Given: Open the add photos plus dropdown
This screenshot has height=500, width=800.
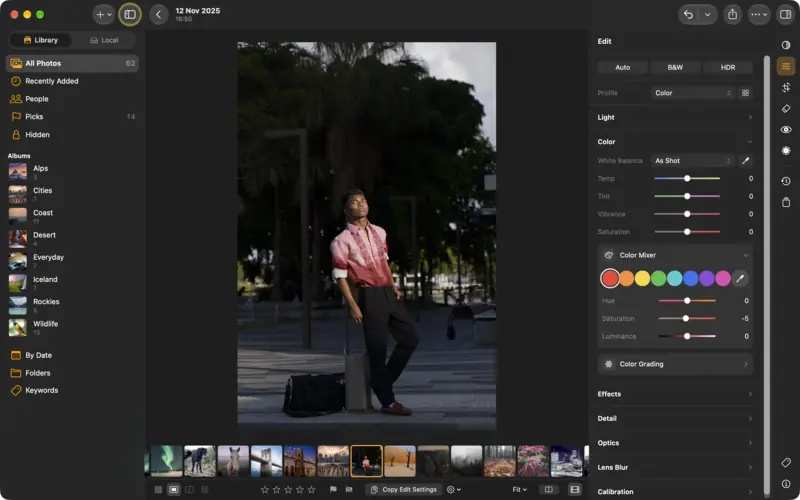Looking at the screenshot, I should 104,15.
